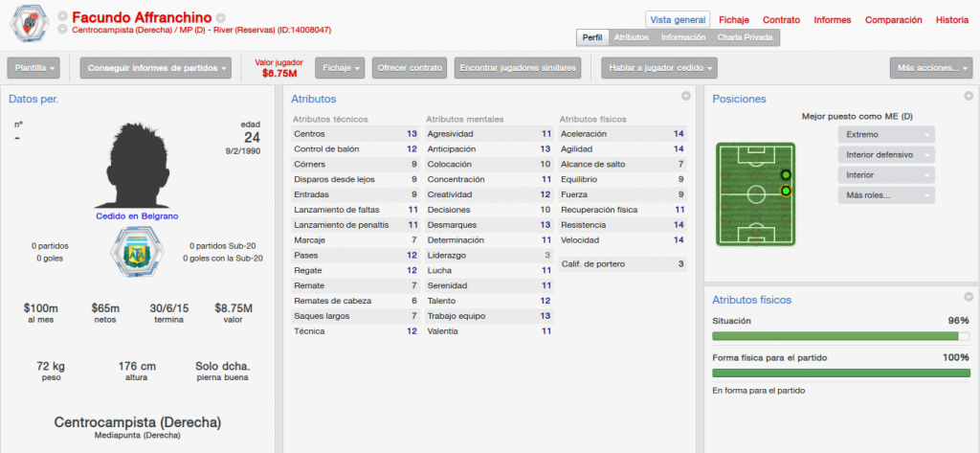
Task: Click the Posiciones panel options circle icon
Action: 969,97
